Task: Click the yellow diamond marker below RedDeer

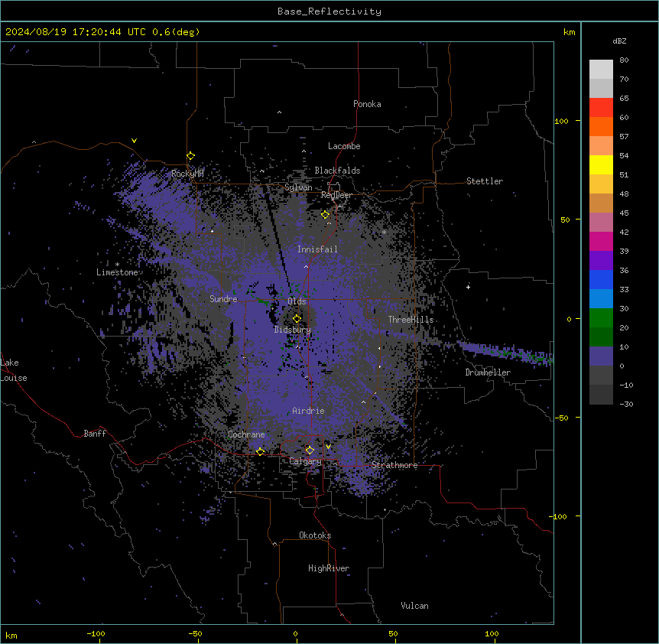Action: coord(325,215)
